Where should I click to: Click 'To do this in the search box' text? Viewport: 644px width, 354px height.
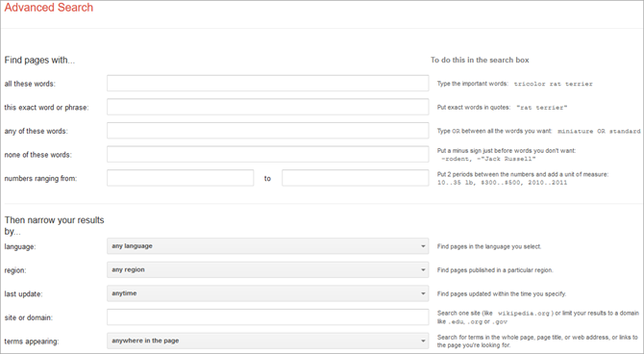(480, 60)
